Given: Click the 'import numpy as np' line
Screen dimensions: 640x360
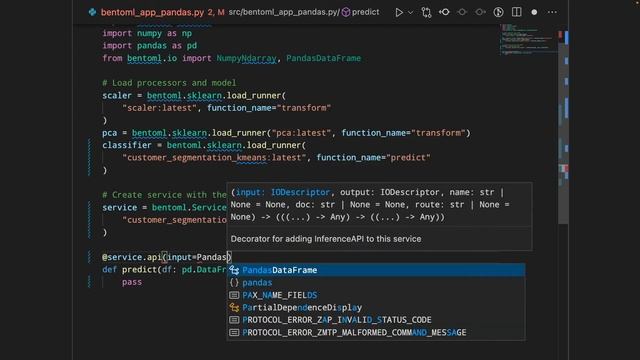Looking at the screenshot, I should click(x=147, y=33).
